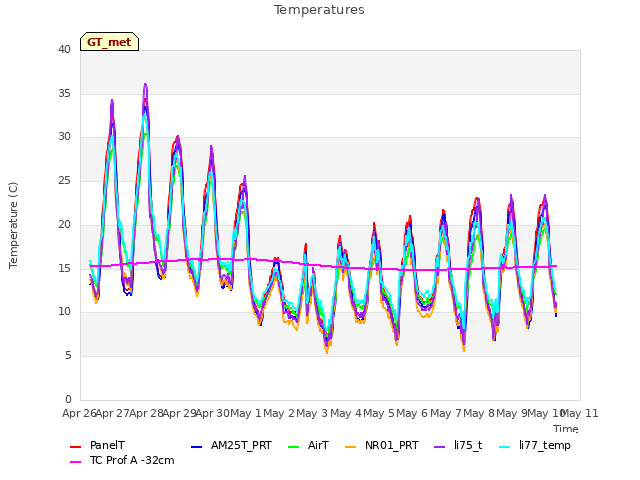Click the cyan li77_temp legend swatch

(505, 447)
